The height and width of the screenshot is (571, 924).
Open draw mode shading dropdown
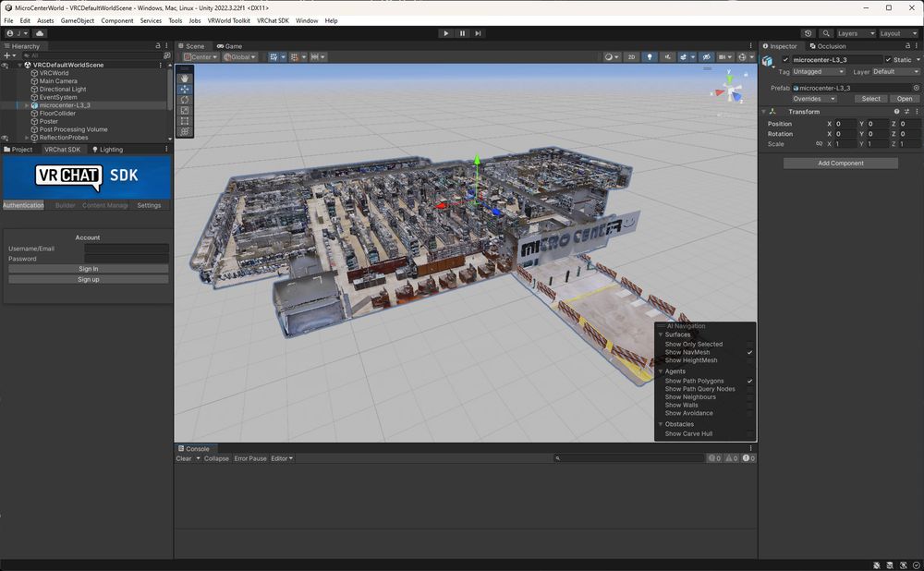[612, 57]
